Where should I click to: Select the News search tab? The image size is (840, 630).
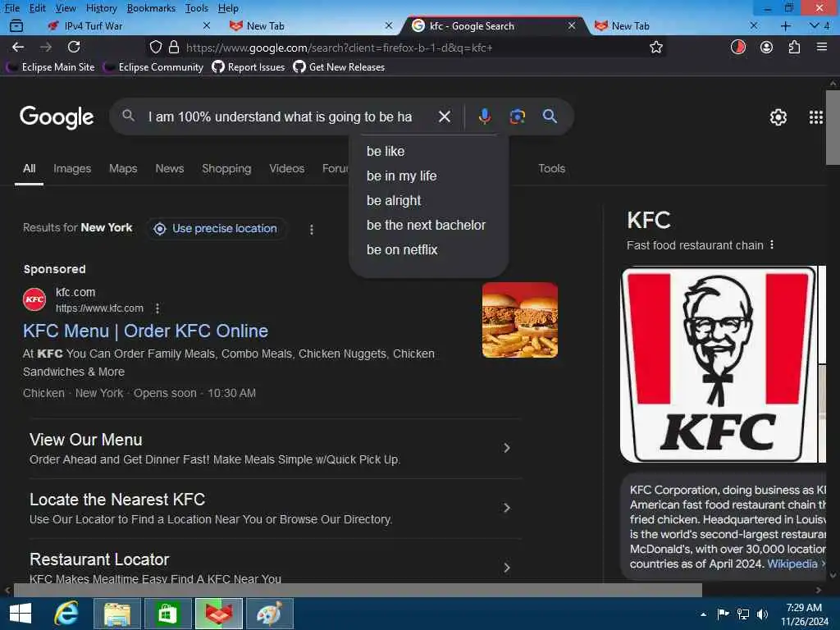(169, 168)
